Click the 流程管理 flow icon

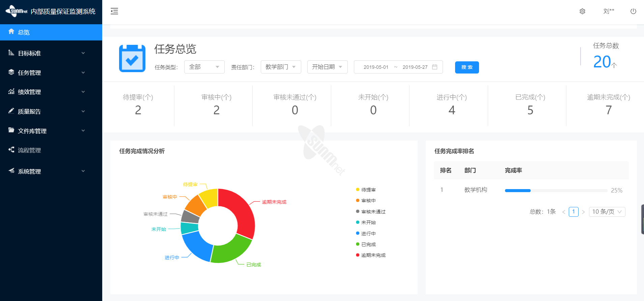(x=11, y=150)
